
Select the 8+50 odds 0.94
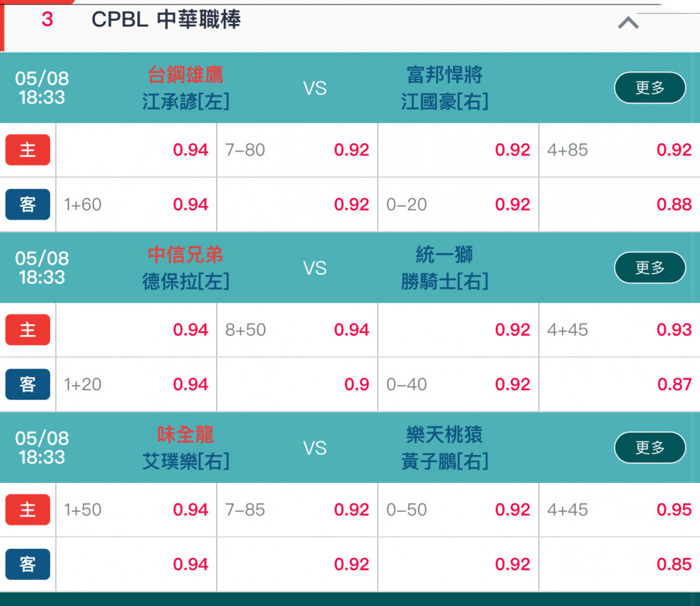point(297,330)
